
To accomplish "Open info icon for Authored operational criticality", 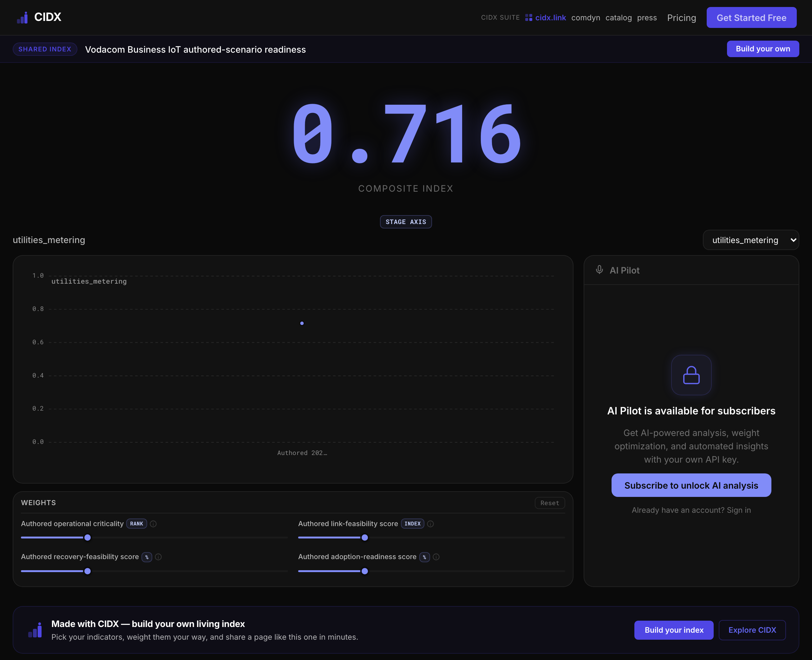I will coord(154,524).
